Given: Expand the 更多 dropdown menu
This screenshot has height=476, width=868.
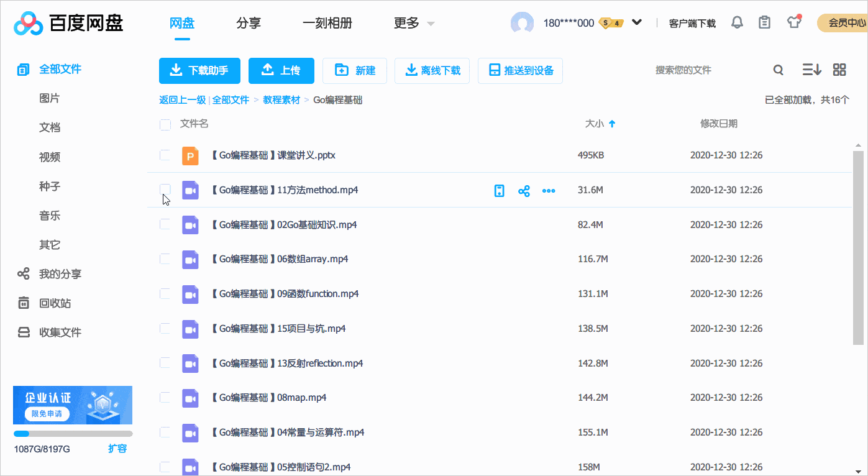Looking at the screenshot, I should (x=414, y=24).
